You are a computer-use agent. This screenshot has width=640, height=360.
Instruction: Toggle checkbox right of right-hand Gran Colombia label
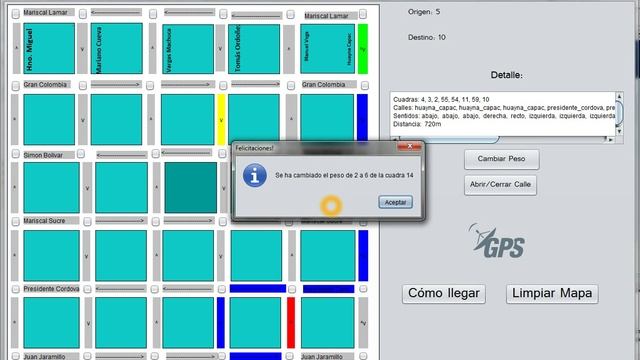click(365, 85)
